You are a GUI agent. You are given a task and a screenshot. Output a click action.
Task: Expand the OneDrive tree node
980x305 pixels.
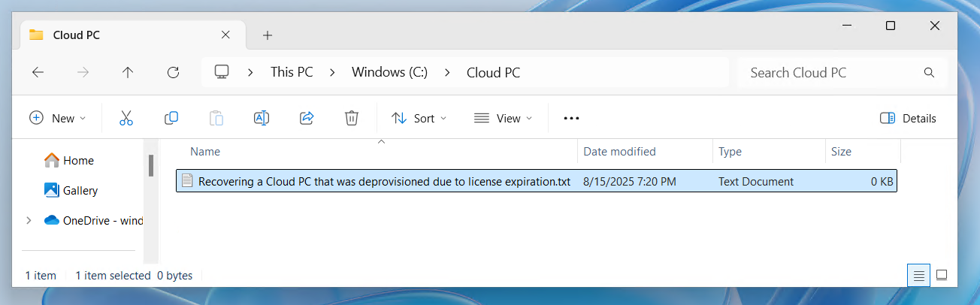click(x=29, y=220)
